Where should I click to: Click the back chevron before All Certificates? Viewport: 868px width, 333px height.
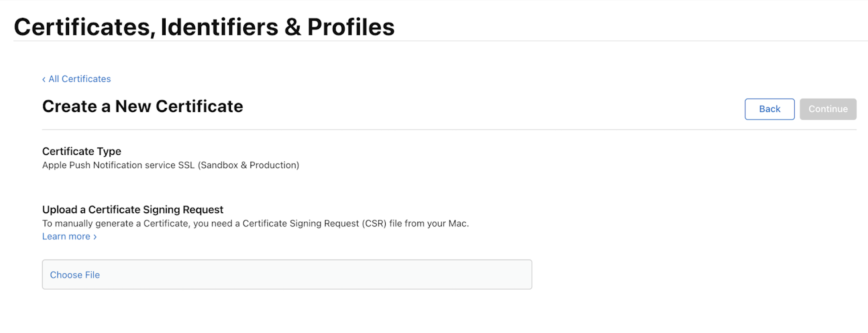point(44,79)
